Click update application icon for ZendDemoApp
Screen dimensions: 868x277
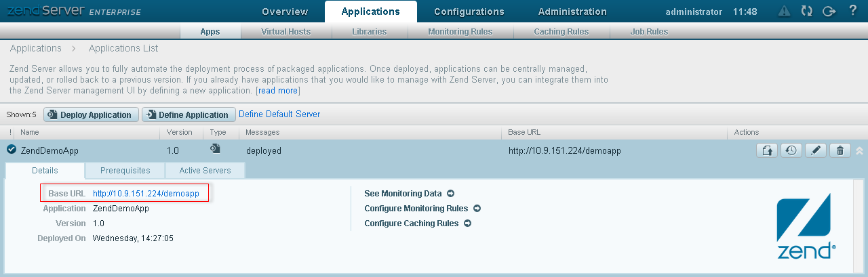point(767,151)
